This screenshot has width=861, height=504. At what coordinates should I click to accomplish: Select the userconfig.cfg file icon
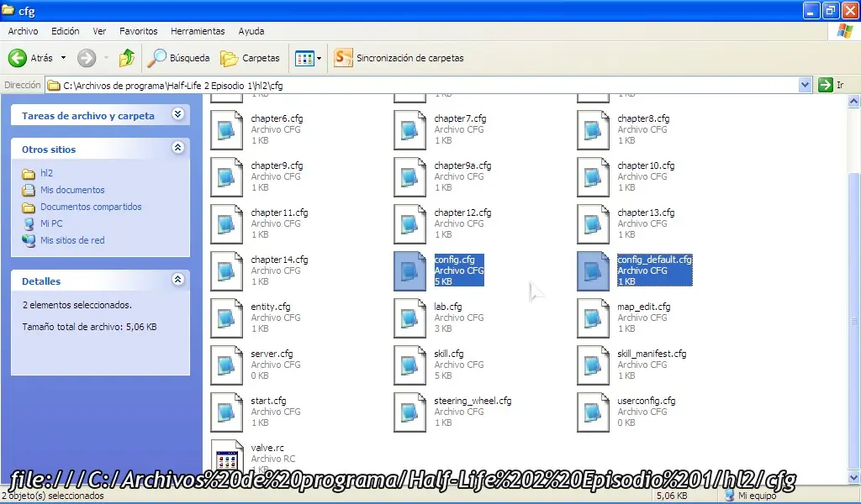[x=593, y=413]
